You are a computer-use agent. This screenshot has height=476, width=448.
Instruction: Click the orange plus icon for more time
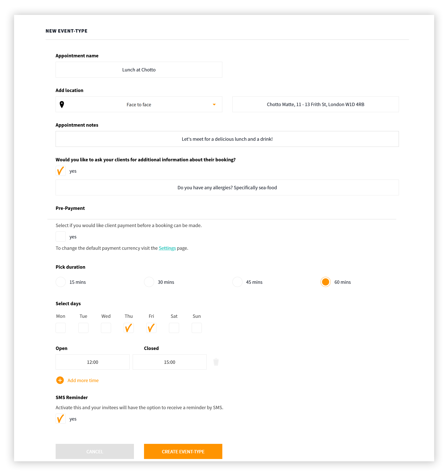[60, 380]
